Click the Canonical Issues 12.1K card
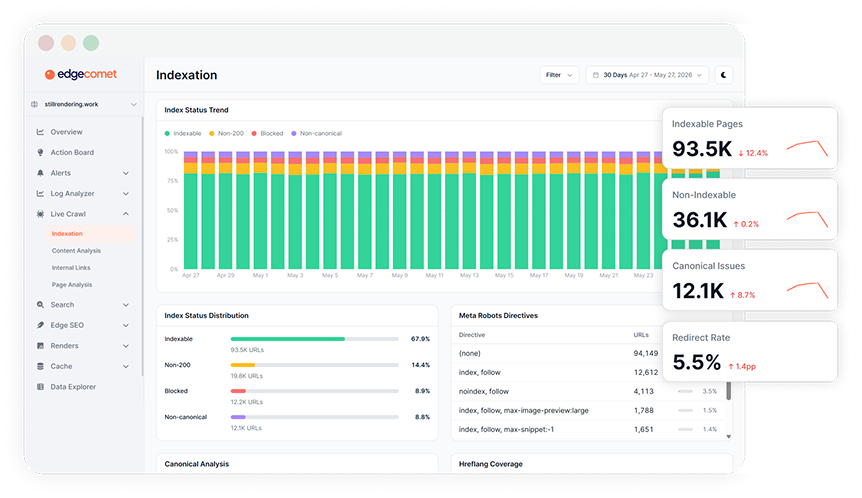Screen dimensions: 862x498 (x=750, y=280)
